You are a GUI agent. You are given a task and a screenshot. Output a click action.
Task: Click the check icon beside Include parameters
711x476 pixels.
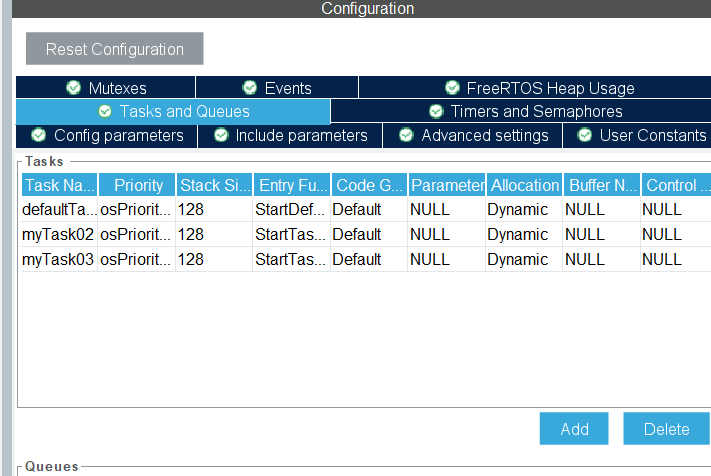[x=221, y=135]
